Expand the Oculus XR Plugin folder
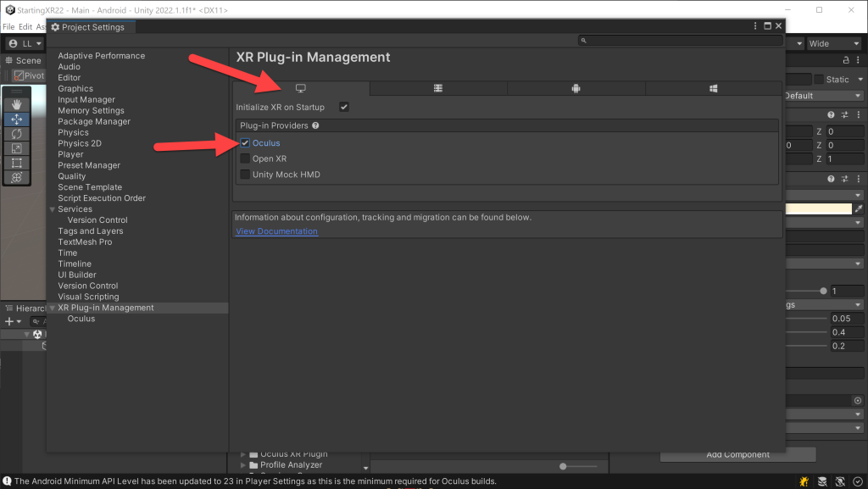 coord(242,454)
